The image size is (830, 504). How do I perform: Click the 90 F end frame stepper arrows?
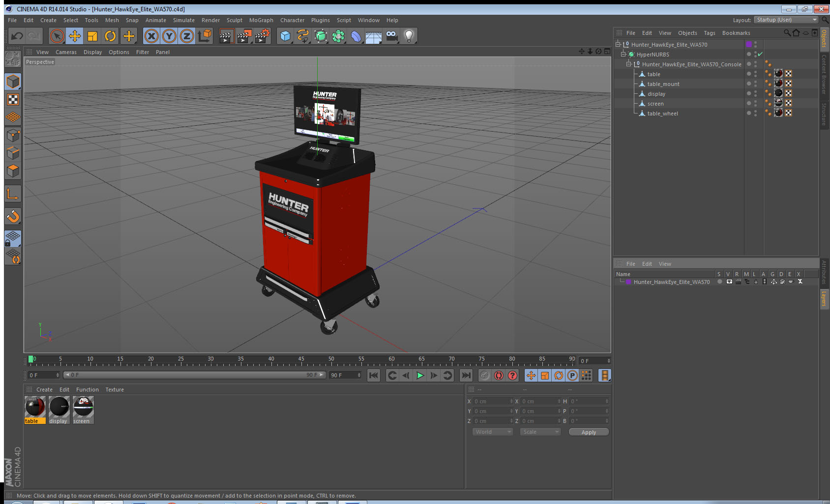pos(359,375)
